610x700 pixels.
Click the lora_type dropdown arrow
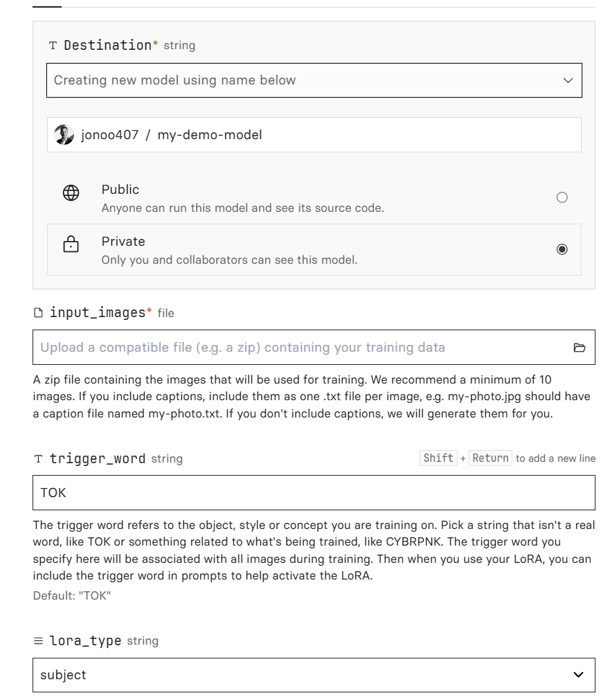pos(579,675)
